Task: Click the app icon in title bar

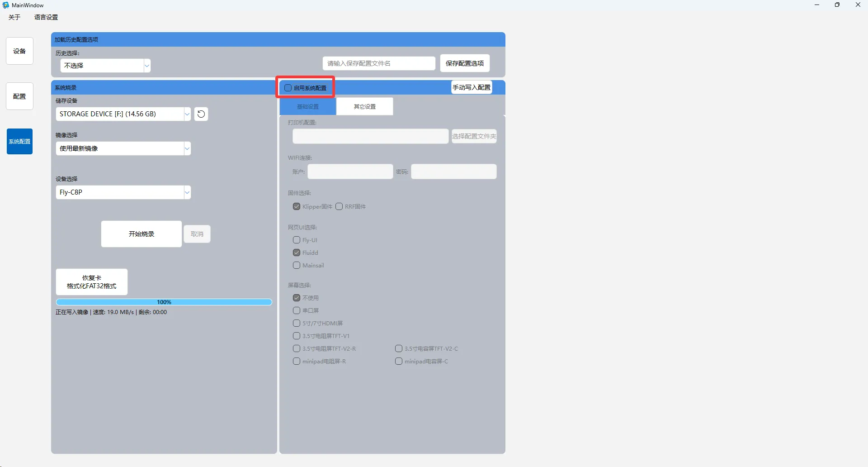Action: pos(5,5)
